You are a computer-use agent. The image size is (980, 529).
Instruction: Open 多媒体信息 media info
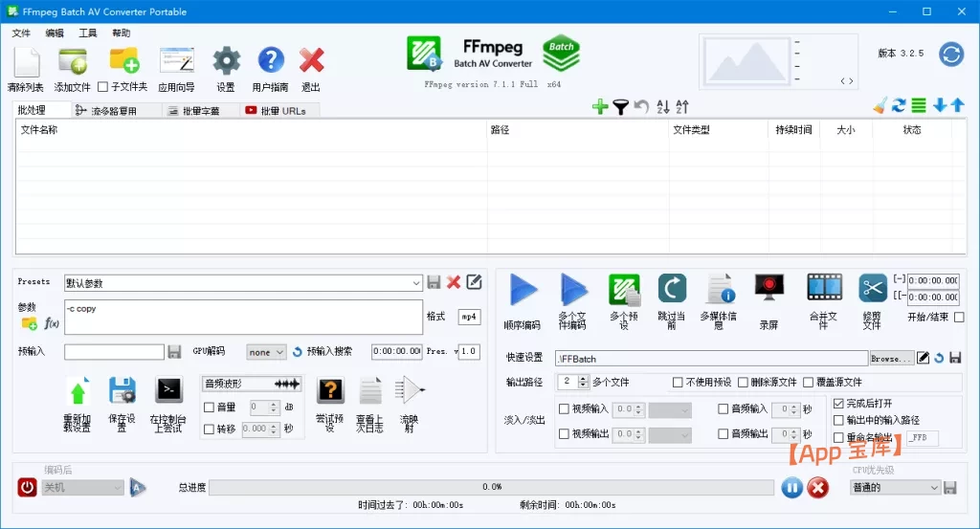720,289
